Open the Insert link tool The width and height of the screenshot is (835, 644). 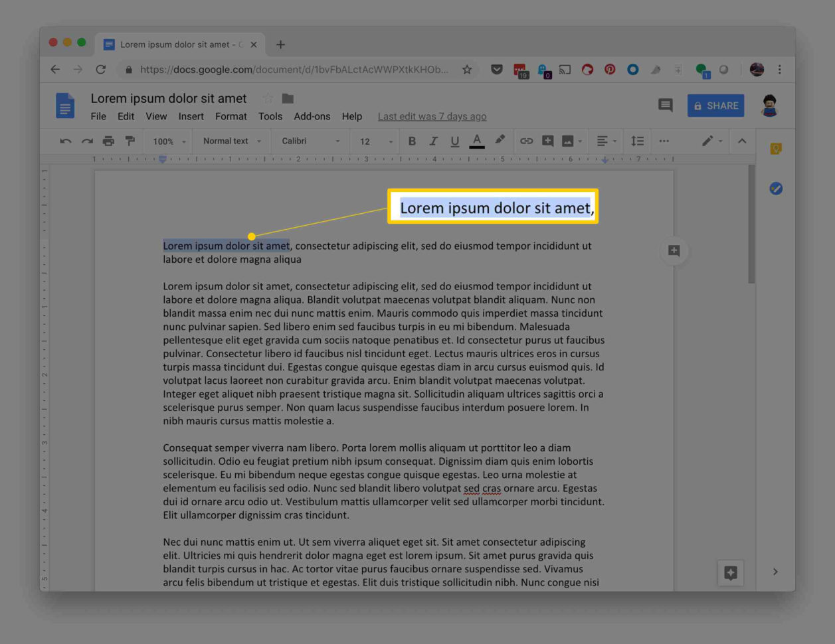527,141
